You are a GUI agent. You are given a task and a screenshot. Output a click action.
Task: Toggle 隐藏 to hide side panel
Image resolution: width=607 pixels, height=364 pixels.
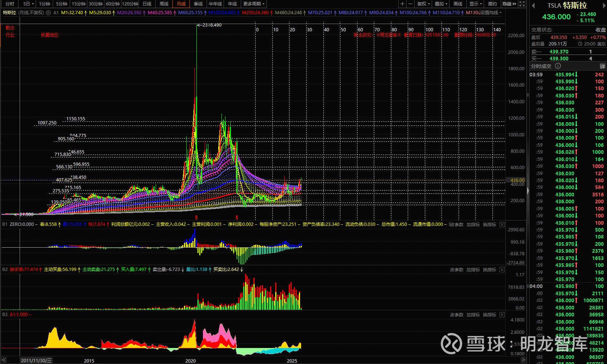click(x=509, y=4)
